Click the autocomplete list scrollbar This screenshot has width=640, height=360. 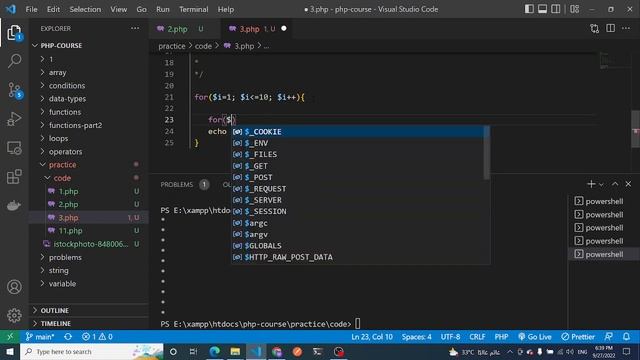487,152
